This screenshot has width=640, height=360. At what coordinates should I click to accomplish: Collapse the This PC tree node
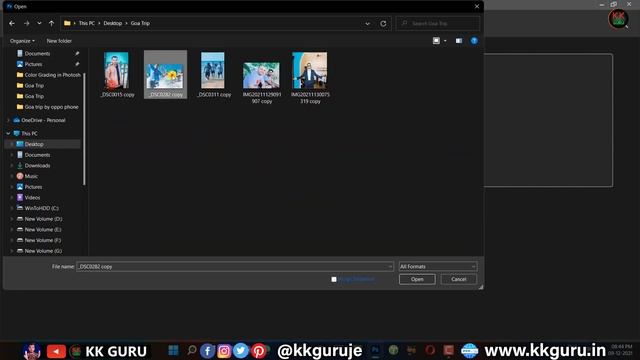(8, 133)
